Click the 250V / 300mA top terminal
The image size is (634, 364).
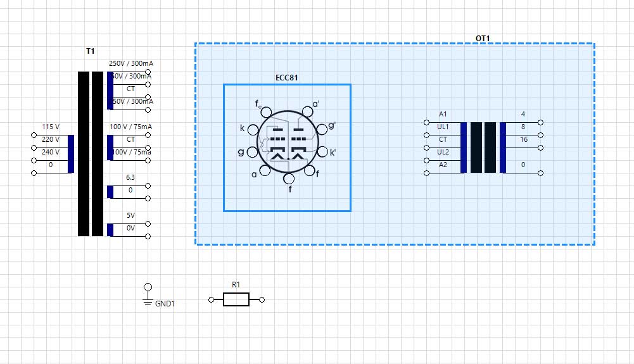click(148, 72)
